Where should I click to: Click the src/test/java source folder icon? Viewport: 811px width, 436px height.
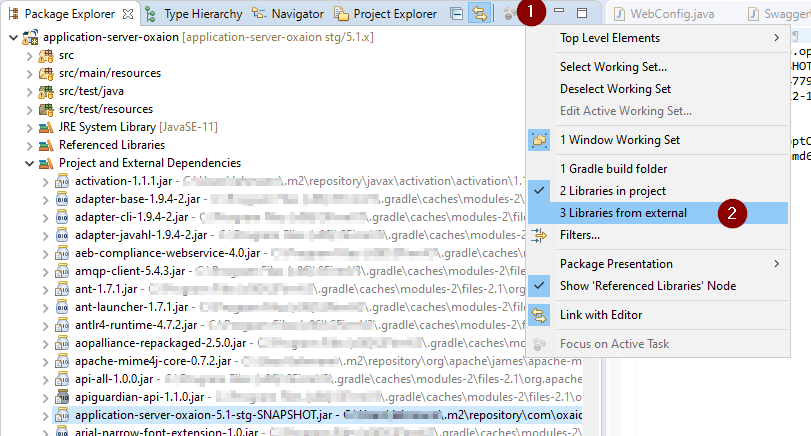point(45,91)
